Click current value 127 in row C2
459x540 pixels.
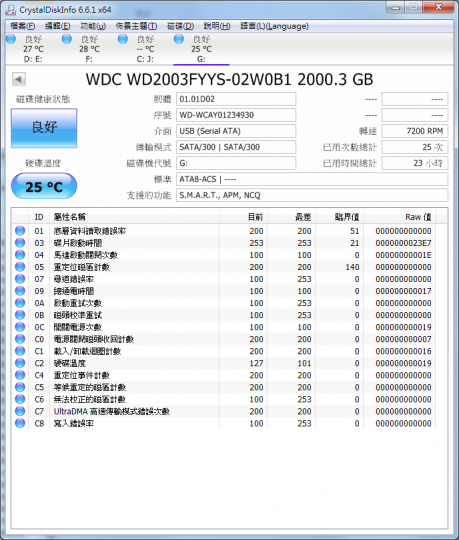pyautogui.click(x=257, y=363)
